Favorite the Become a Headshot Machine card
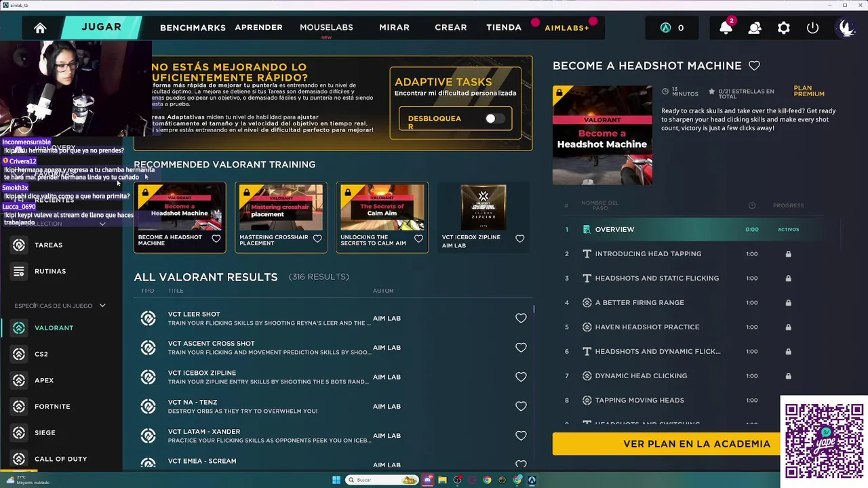 216,239
